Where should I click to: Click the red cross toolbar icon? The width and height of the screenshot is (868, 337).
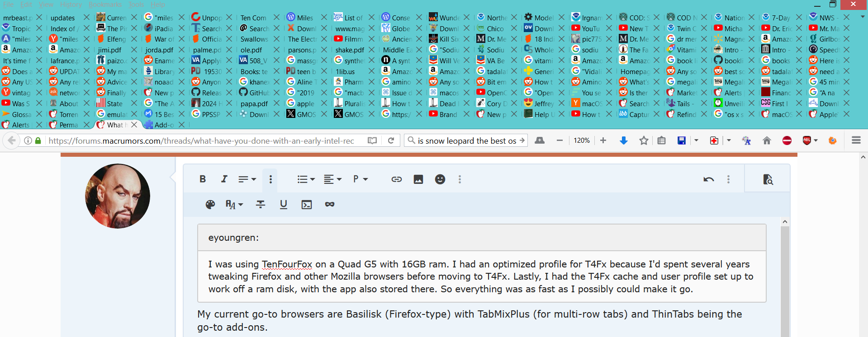coord(714,140)
